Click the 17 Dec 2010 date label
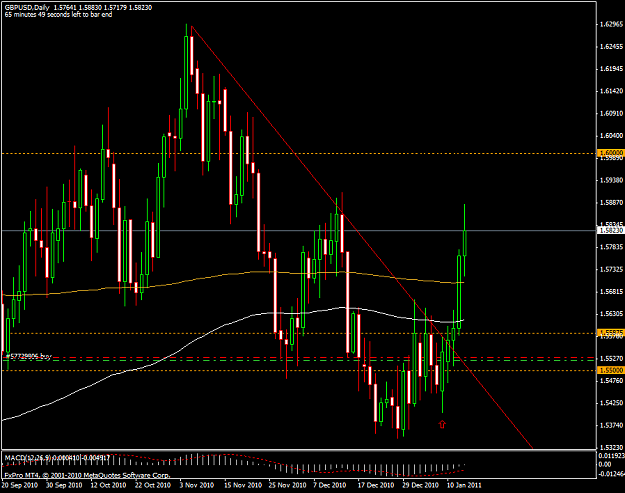Image resolution: width=625 pixels, height=493 pixels. (x=376, y=485)
